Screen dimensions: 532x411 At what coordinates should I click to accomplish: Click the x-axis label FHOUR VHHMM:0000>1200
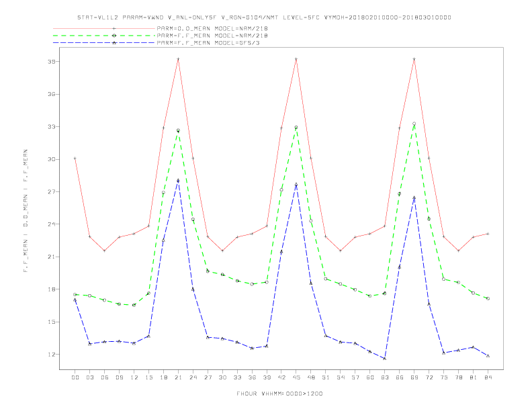pyautogui.click(x=279, y=394)
